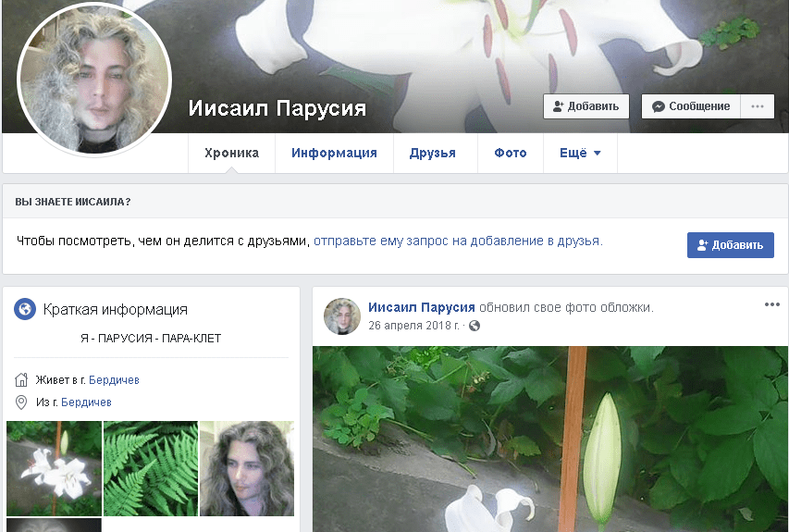Open the Друзья tab
789x532 pixels.
click(433, 153)
